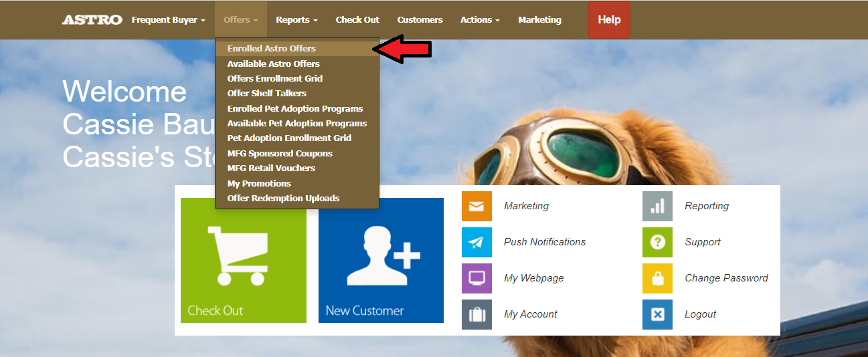Select MFG Sponsored Coupons entry
The height and width of the screenshot is (357, 868).
(x=280, y=153)
